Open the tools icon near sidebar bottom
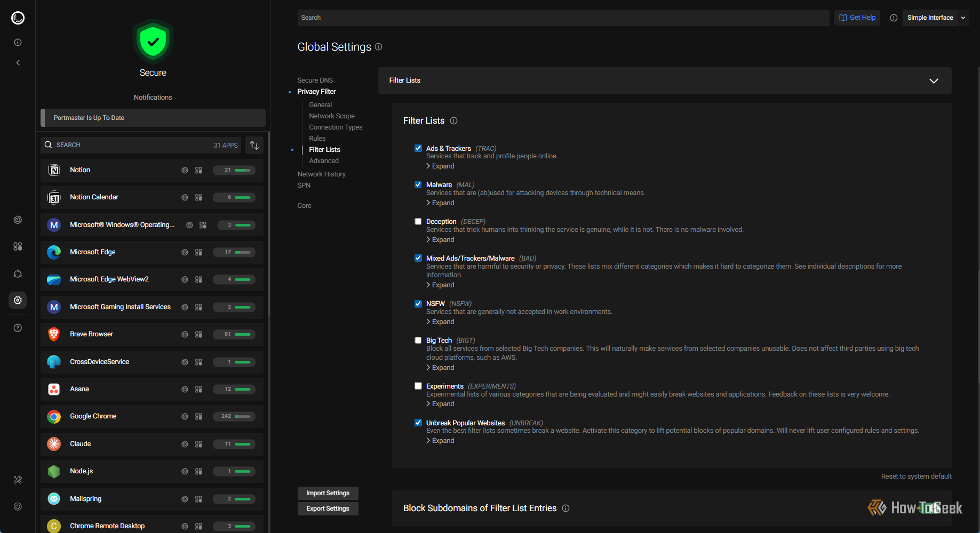 pyautogui.click(x=18, y=480)
